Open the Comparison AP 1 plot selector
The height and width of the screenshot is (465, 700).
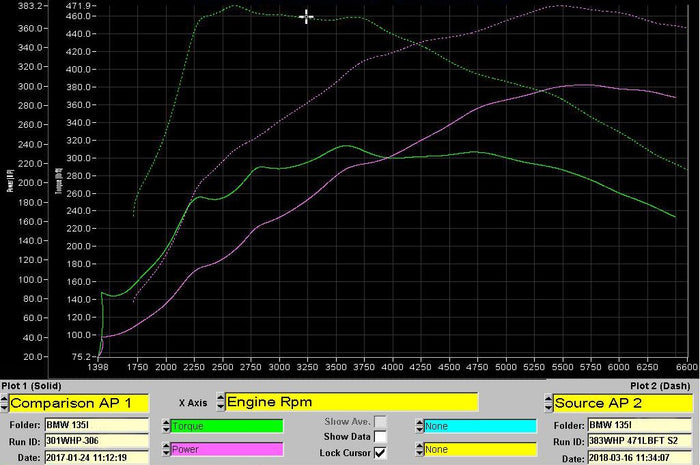[78, 402]
